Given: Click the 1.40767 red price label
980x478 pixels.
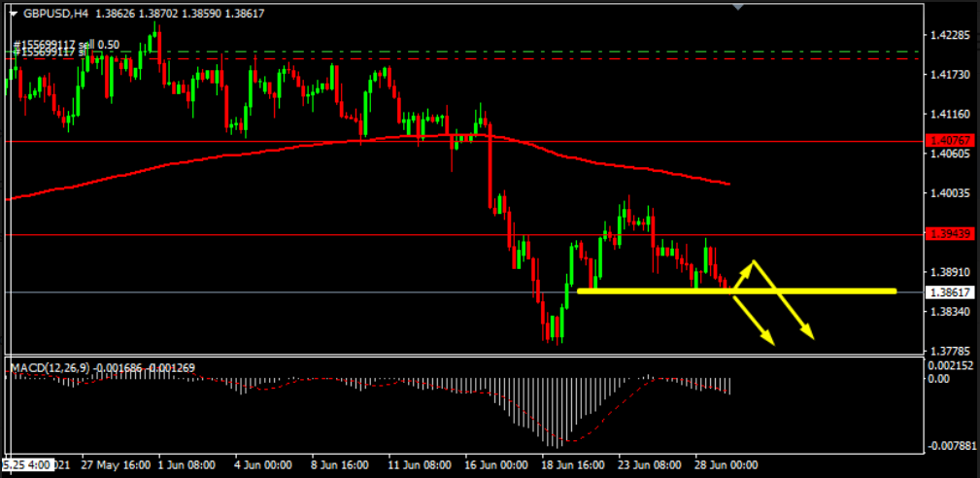Looking at the screenshot, I should pyautogui.click(x=949, y=142).
